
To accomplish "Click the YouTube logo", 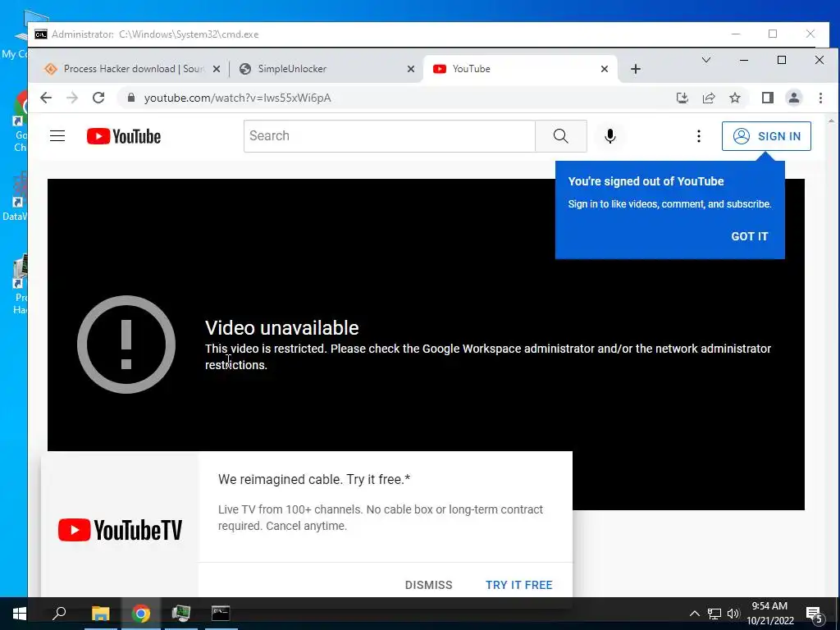I will [x=124, y=136].
